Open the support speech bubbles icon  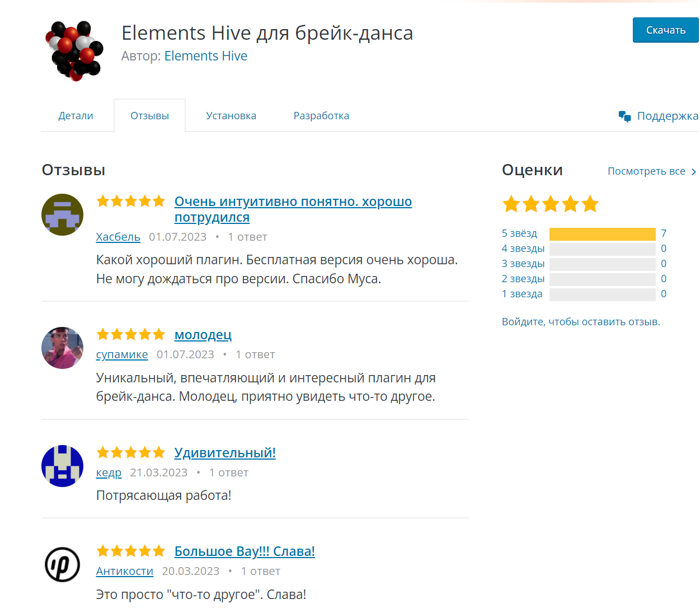point(624,116)
